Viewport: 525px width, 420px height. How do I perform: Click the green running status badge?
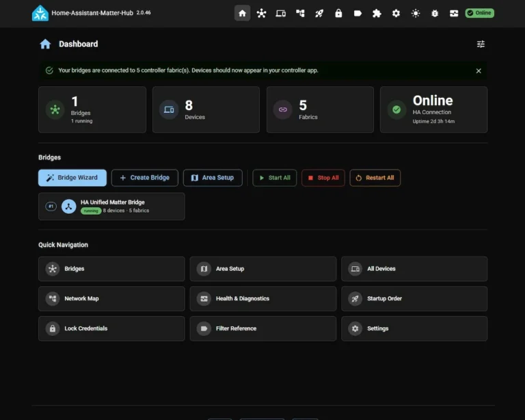click(91, 211)
